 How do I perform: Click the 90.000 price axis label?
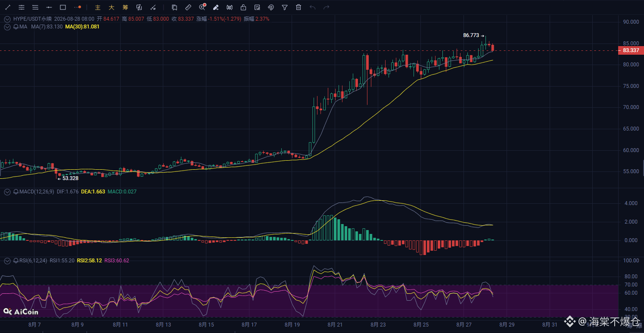coord(631,22)
